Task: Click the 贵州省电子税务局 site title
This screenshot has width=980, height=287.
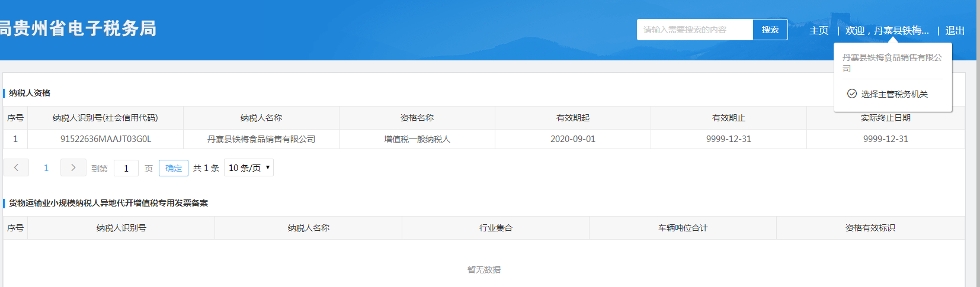Action: point(79,28)
